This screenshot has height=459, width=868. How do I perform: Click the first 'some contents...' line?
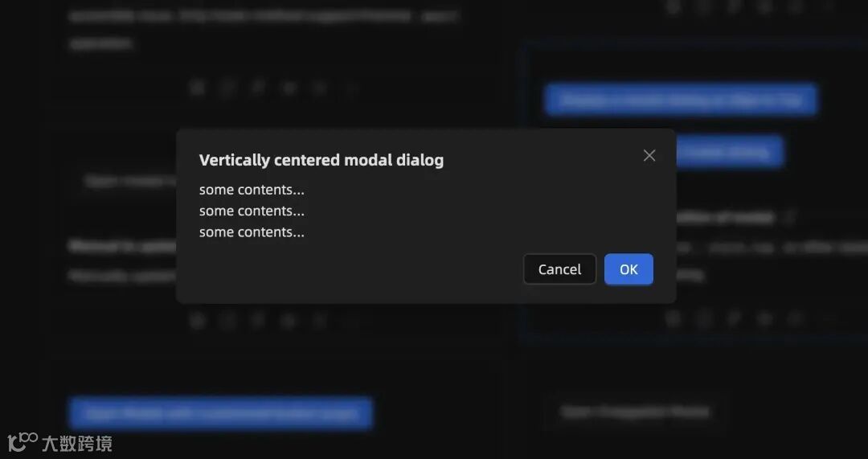(x=252, y=190)
